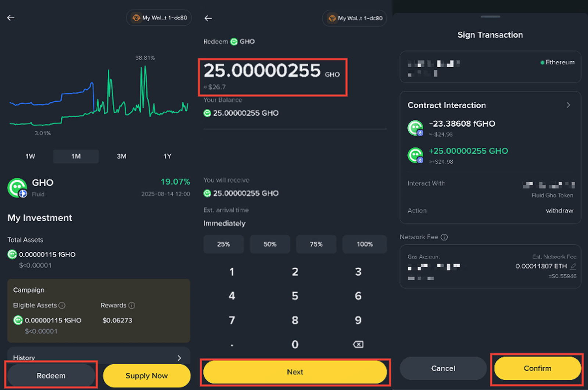
Task: Click the Redeem button
Action: 51,375
